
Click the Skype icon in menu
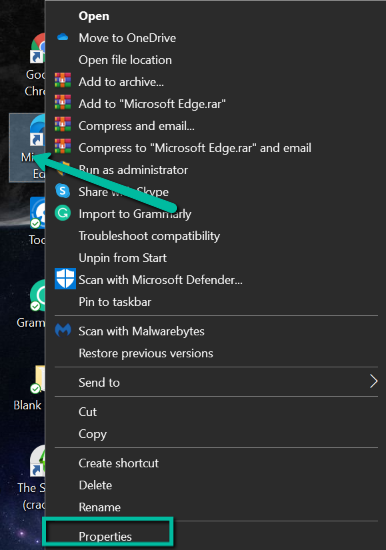(62, 191)
